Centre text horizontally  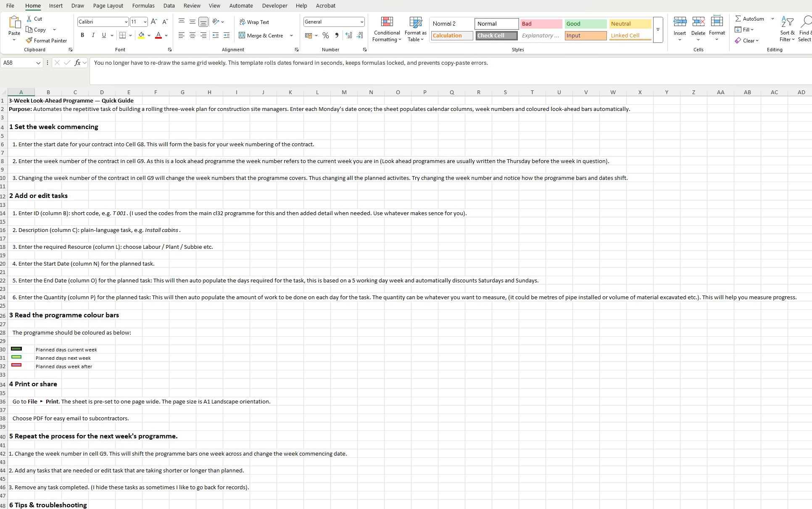click(192, 35)
